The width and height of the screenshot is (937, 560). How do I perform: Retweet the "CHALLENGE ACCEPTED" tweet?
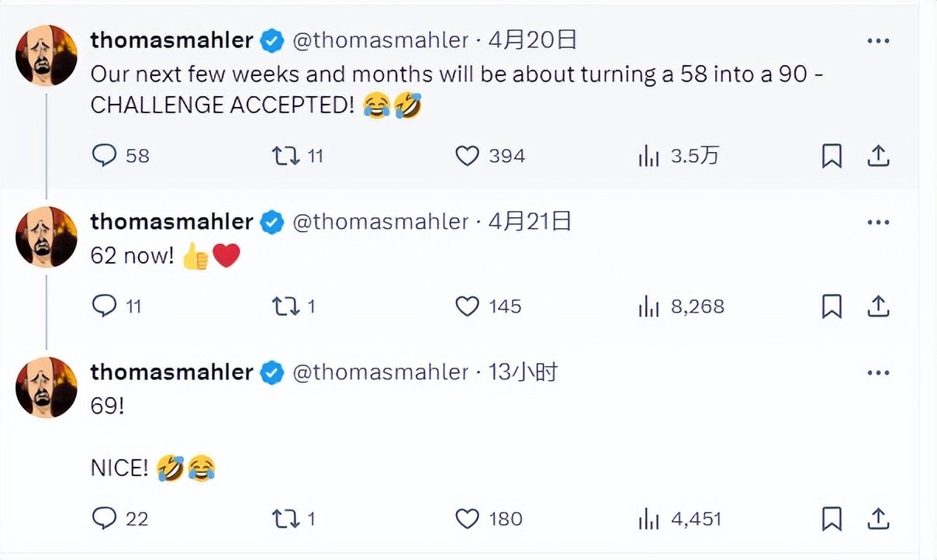tap(285, 157)
